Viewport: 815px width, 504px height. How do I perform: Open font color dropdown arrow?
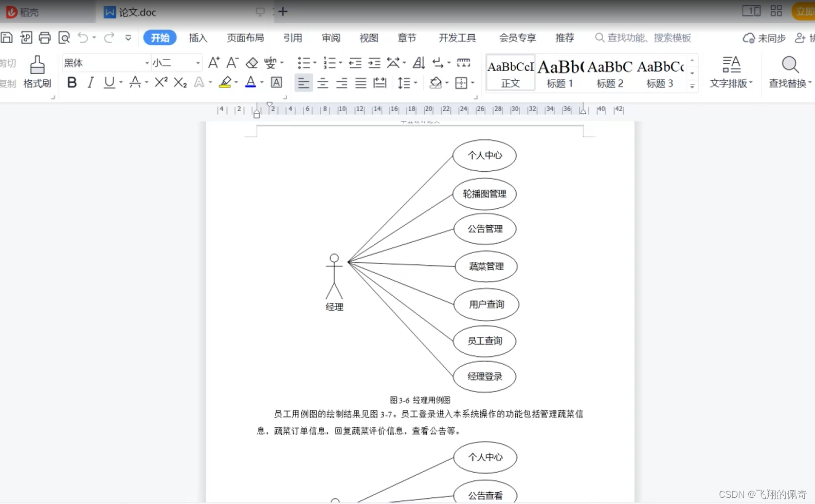262,82
